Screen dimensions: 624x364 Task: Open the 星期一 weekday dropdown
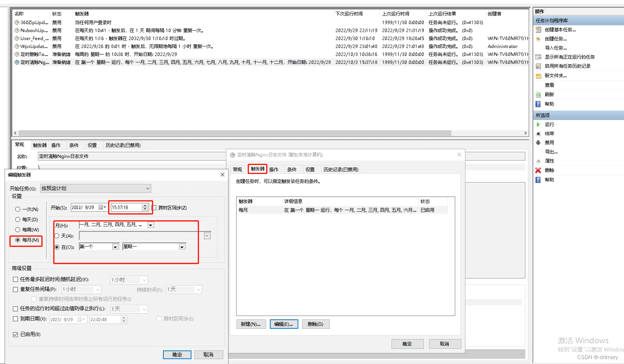(x=182, y=247)
